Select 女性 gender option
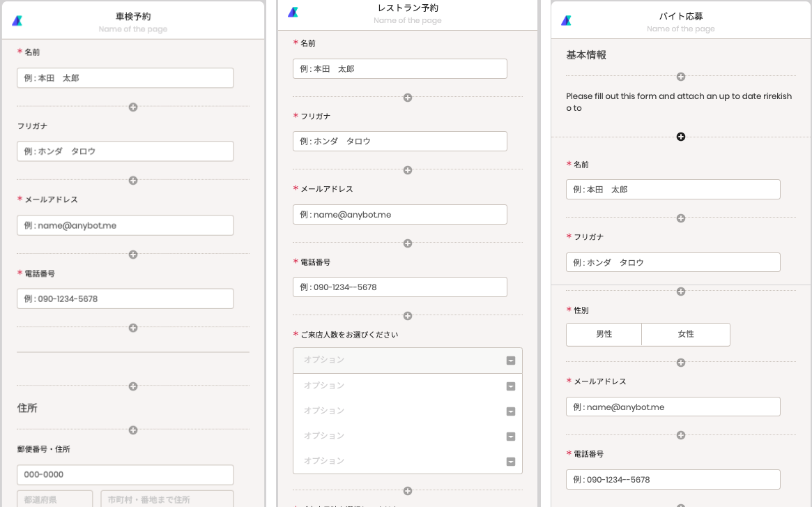 tap(686, 334)
